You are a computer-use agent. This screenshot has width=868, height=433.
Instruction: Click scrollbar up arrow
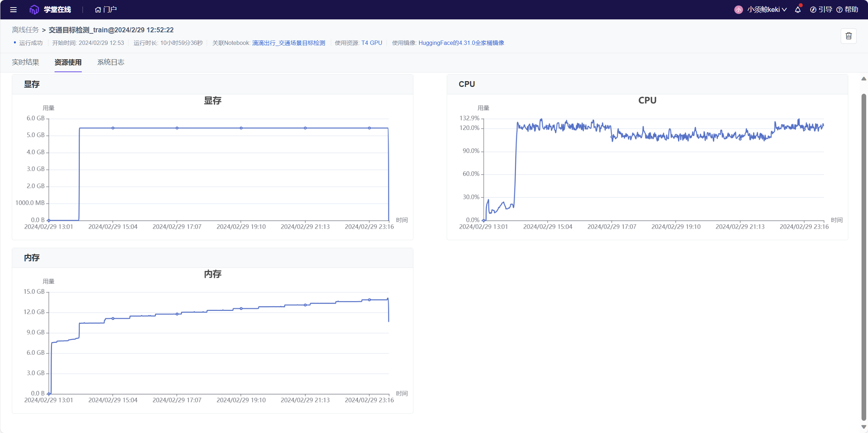pyautogui.click(x=864, y=79)
